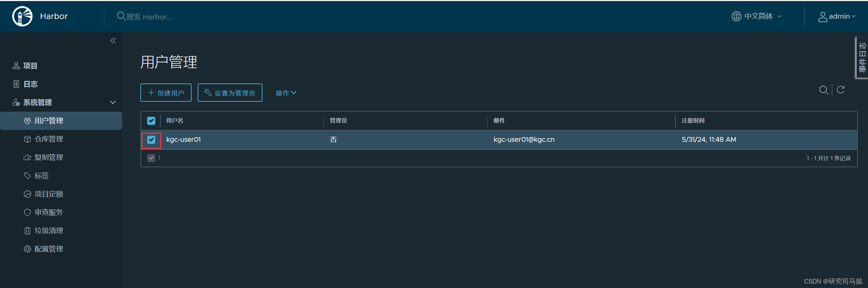Click the 项目定额 quota icon
Screen dimensions: 868x288
[27, 194]
